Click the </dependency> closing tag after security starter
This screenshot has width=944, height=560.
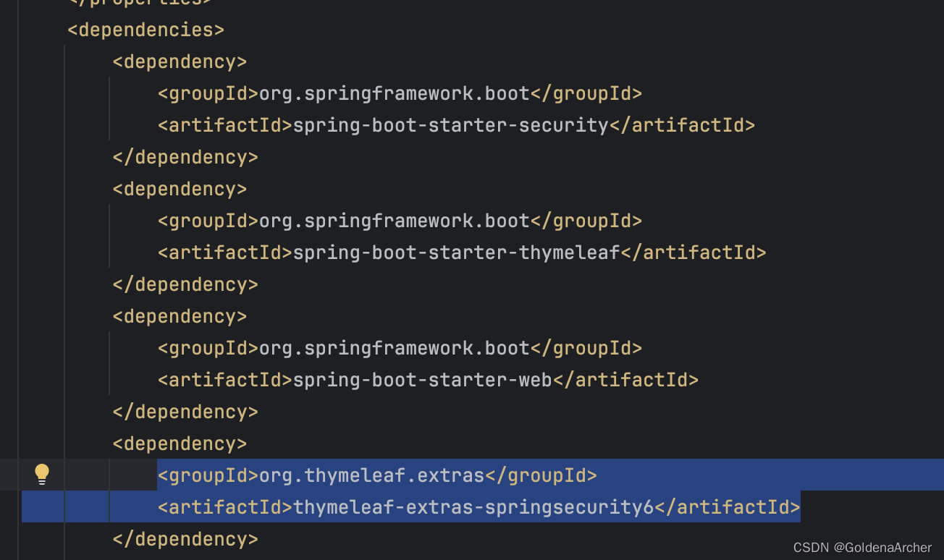tap(185, 158)
